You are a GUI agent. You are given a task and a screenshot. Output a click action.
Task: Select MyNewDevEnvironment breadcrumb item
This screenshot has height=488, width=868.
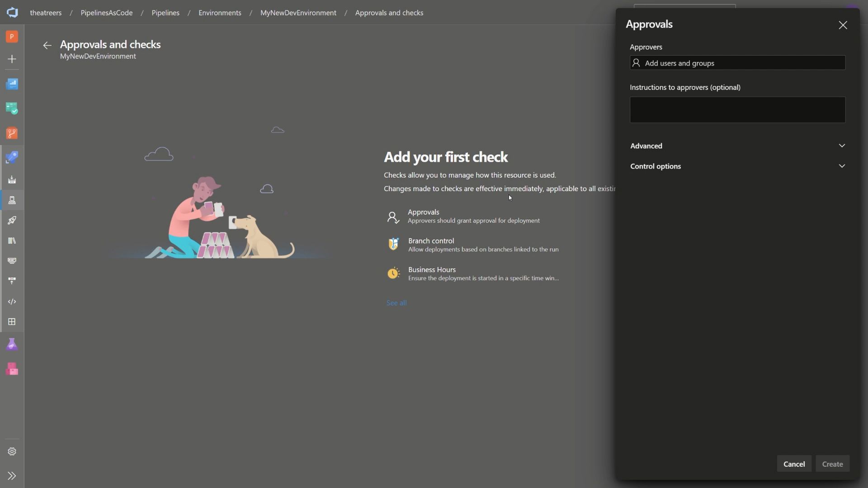(298, 13)
